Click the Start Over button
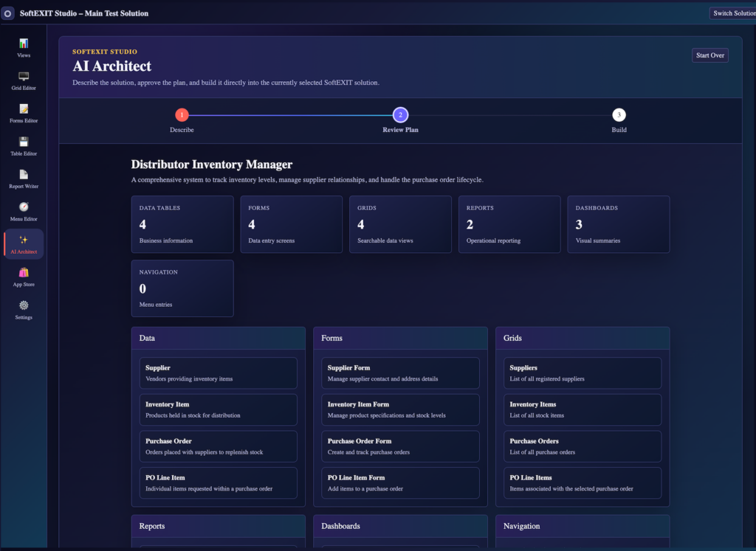 (709, 55)
